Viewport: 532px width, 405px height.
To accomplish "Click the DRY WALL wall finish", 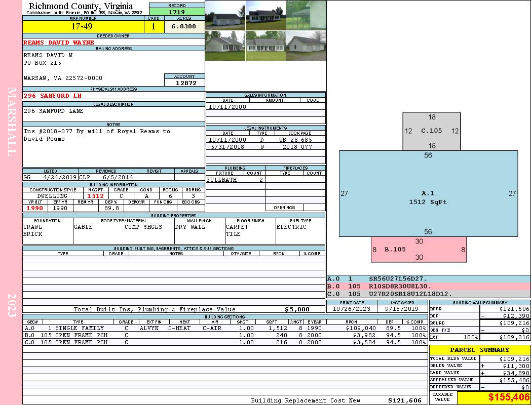I will tap(190, 227).
